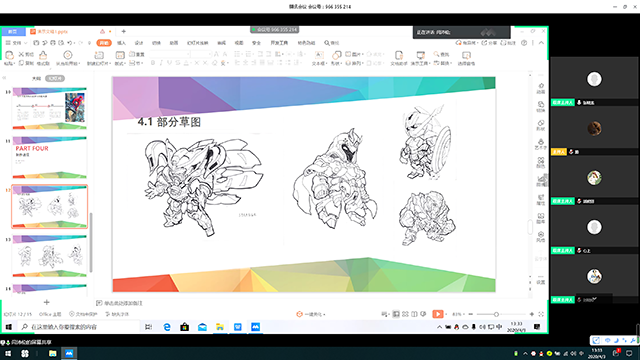Click the Selection Pane icon
This screenshot has width=640, height=360.
(x=466, y=55)
